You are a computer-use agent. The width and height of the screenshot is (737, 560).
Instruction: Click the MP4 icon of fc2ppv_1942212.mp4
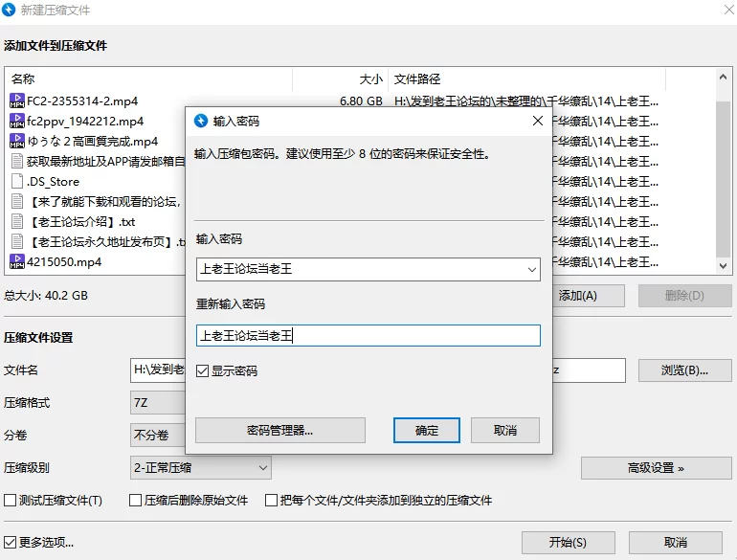[17, 121]
